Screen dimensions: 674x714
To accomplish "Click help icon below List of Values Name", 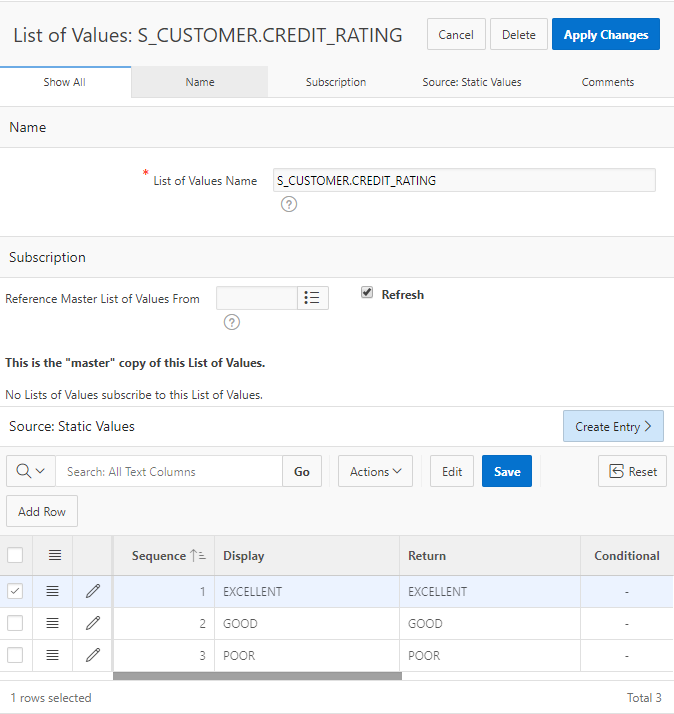I will click(x=289, y=204).
